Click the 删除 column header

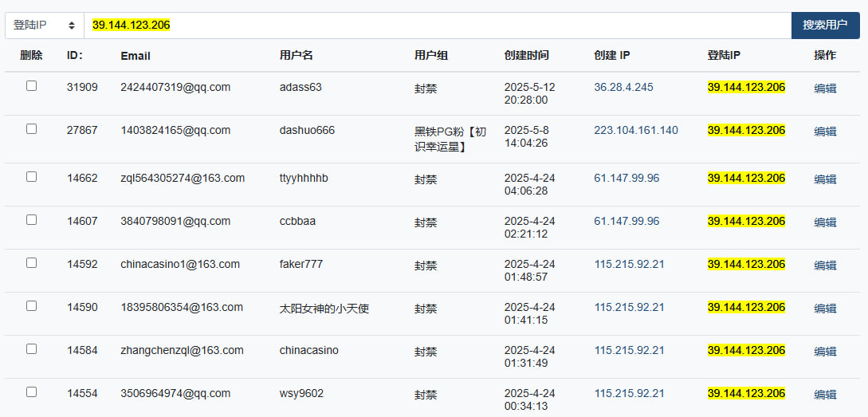(31, 55)
